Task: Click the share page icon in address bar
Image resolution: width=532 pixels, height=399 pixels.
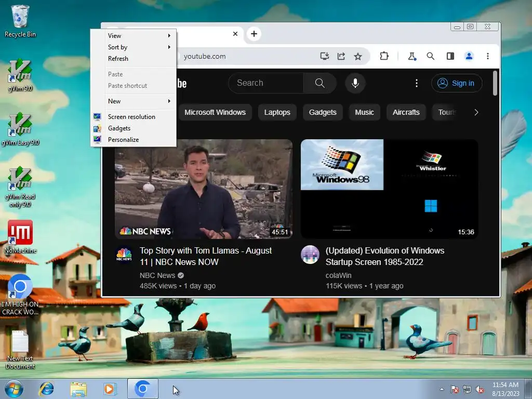Action: tap(341, 56)
